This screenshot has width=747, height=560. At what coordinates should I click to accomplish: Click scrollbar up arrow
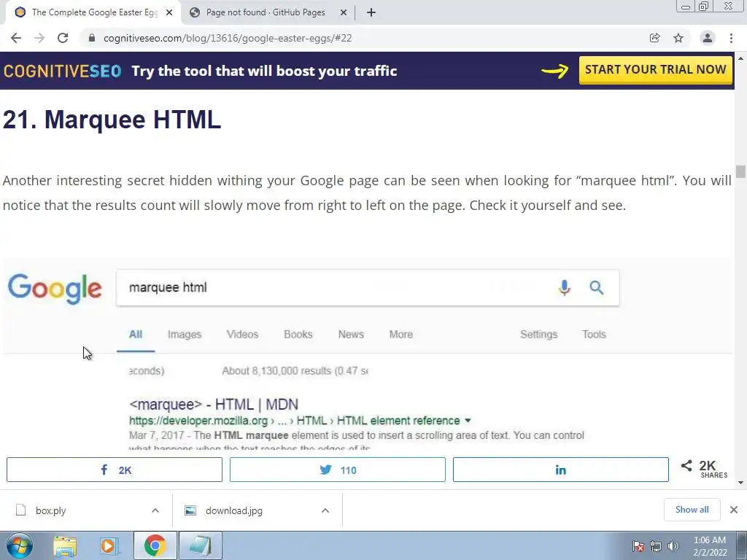pos(741,58)
